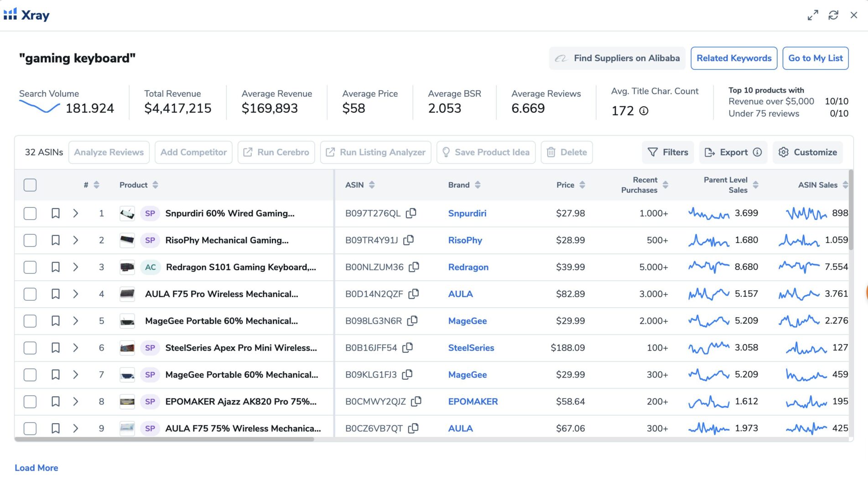Bookmark the AULA F75 Pro Wireless row
This screenshot has height=493, width=868.
56,294
